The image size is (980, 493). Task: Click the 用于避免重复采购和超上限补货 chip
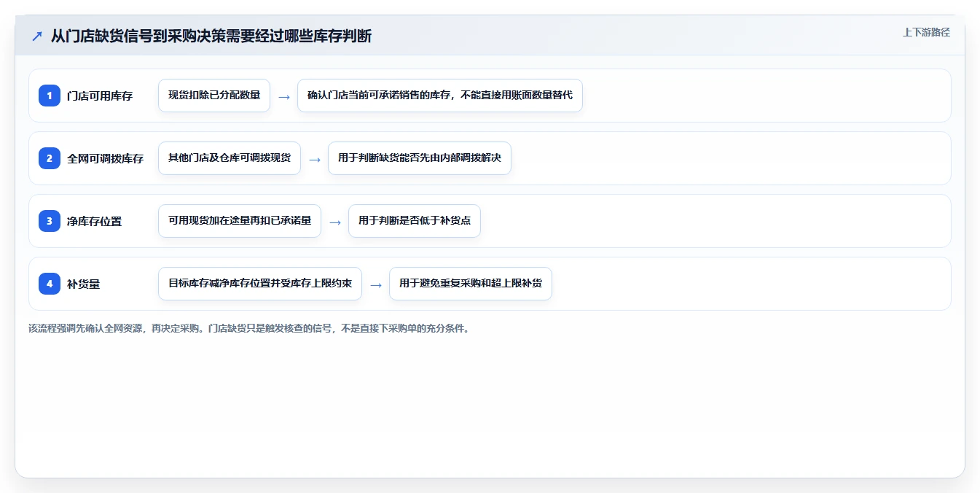point(471,284)
